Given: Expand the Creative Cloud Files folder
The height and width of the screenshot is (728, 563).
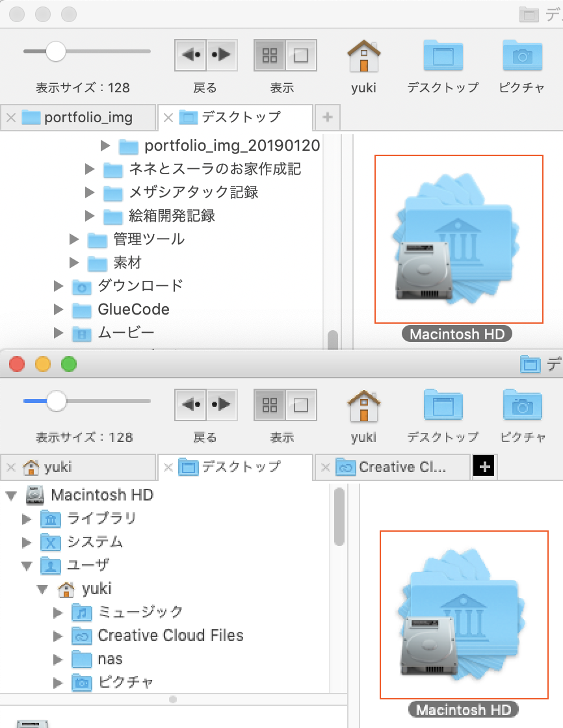Looking at the screenshot, I should click(58, 636).
